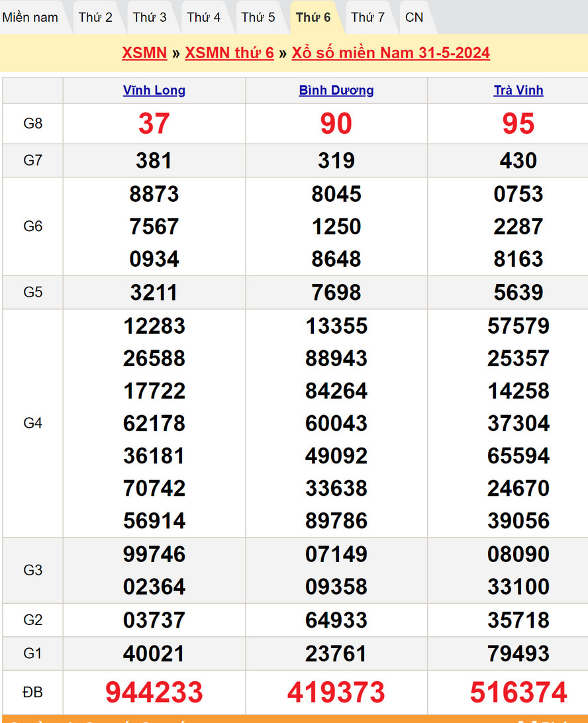Screen dimensions: 588x723
Task: Click the G8 number 37
Action: point(154,124)
